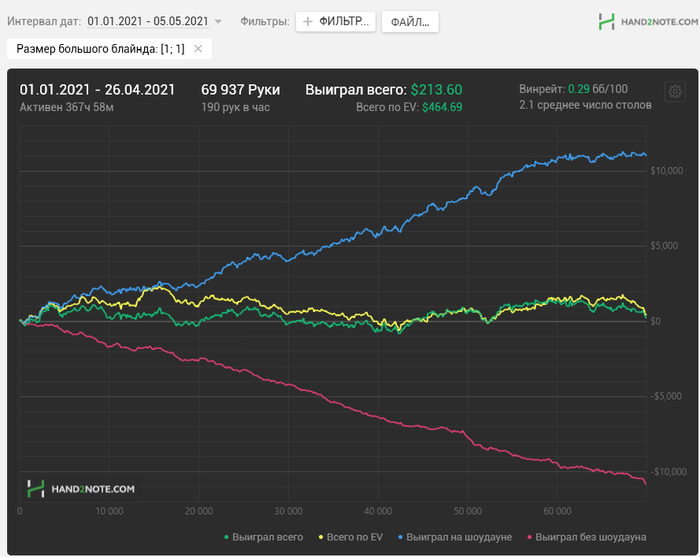This screenshot has width=700, height=557.
Task: Click the -$5,000 y-axis label
Action: click(666, 396)
